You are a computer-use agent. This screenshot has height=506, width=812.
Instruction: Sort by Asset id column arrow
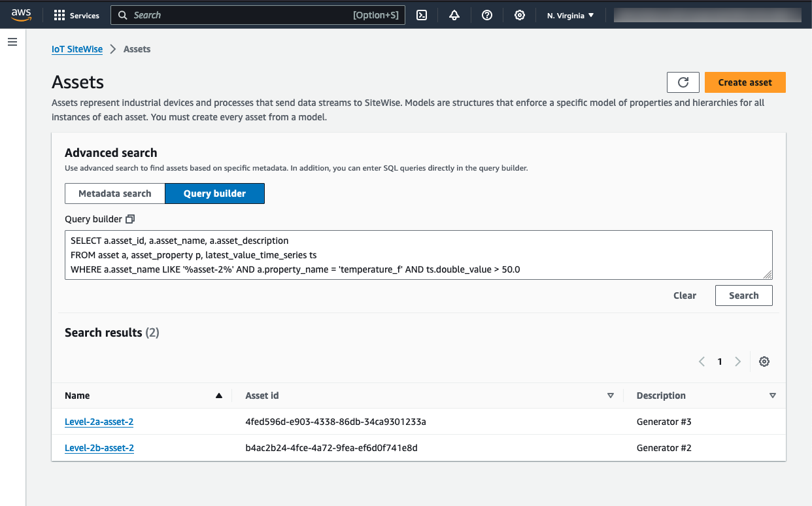point(611,396)
